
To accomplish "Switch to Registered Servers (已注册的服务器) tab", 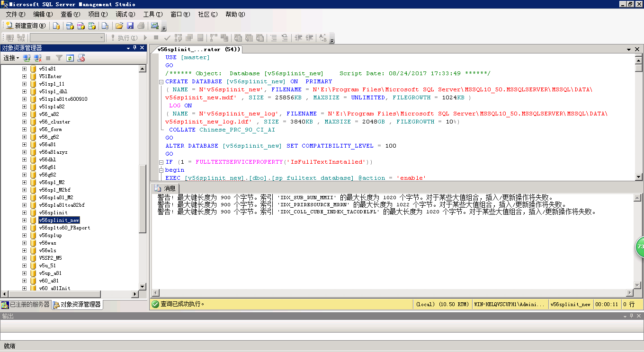I will point(26,304).
